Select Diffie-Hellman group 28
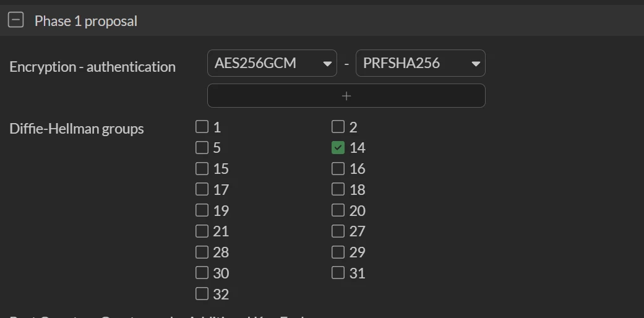 (202, 252)
